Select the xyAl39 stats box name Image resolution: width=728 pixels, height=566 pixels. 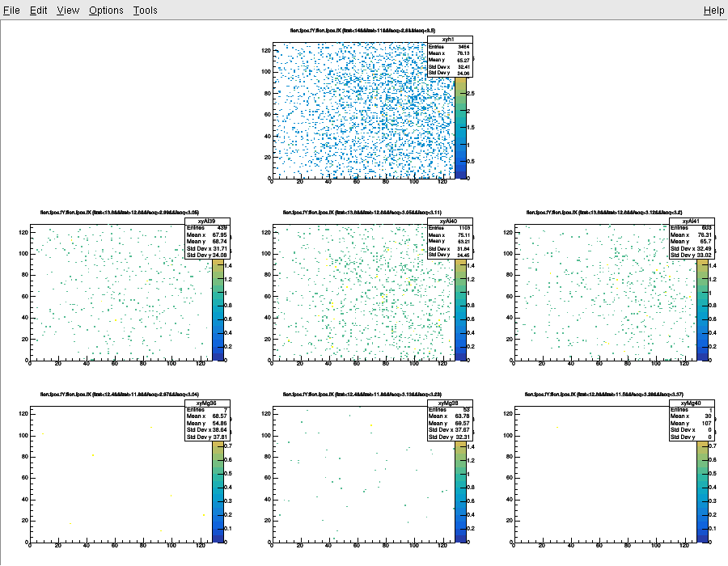click(207, 222)
